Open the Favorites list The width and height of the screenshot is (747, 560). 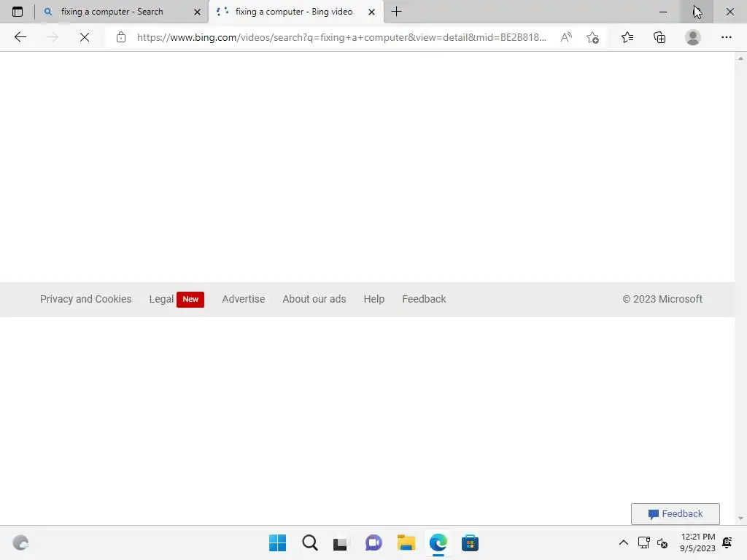tap(627, 37)
